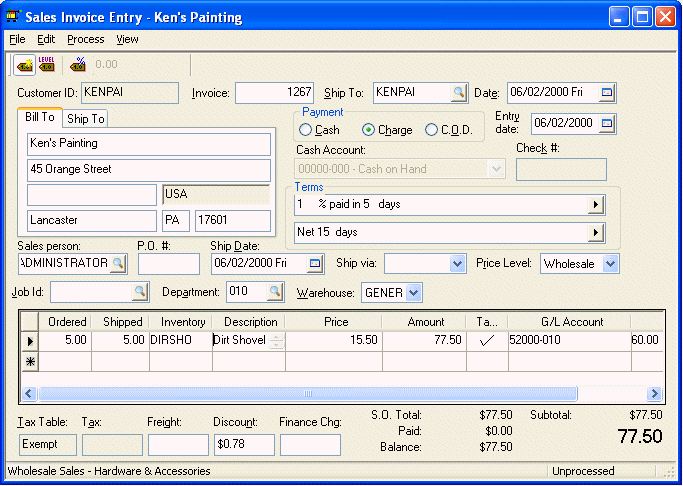Click the Shipped column header
This screenshot has width=683, height=486.
coord(120,322)
